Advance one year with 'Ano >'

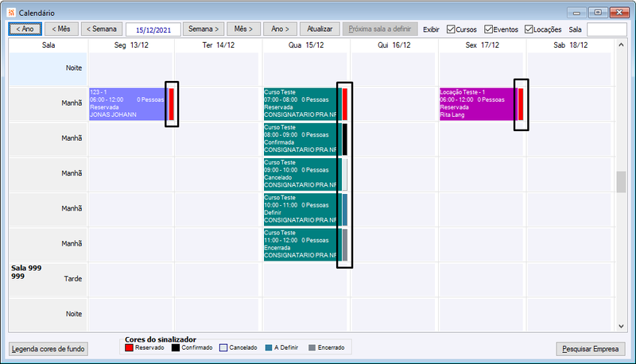(280, 29)
